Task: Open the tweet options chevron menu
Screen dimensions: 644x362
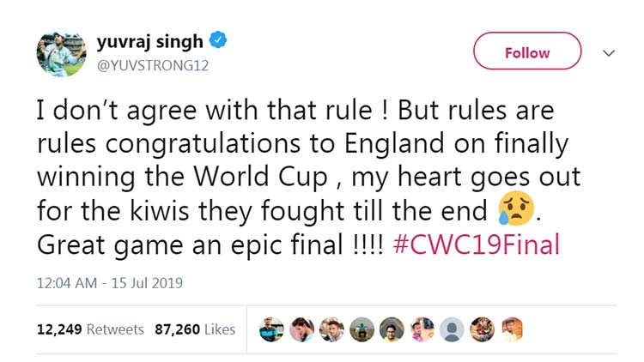Action: [609, 53]
